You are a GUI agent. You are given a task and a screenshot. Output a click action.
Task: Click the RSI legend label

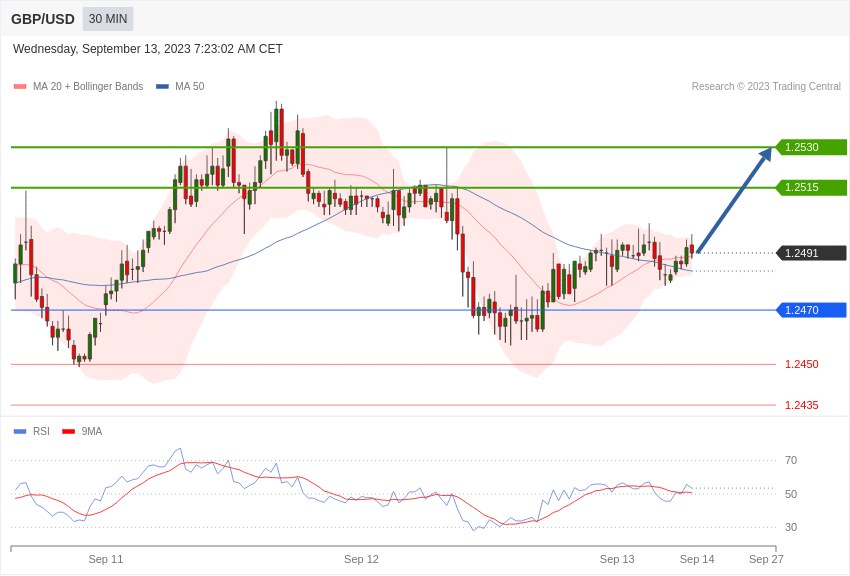(41, 431)
